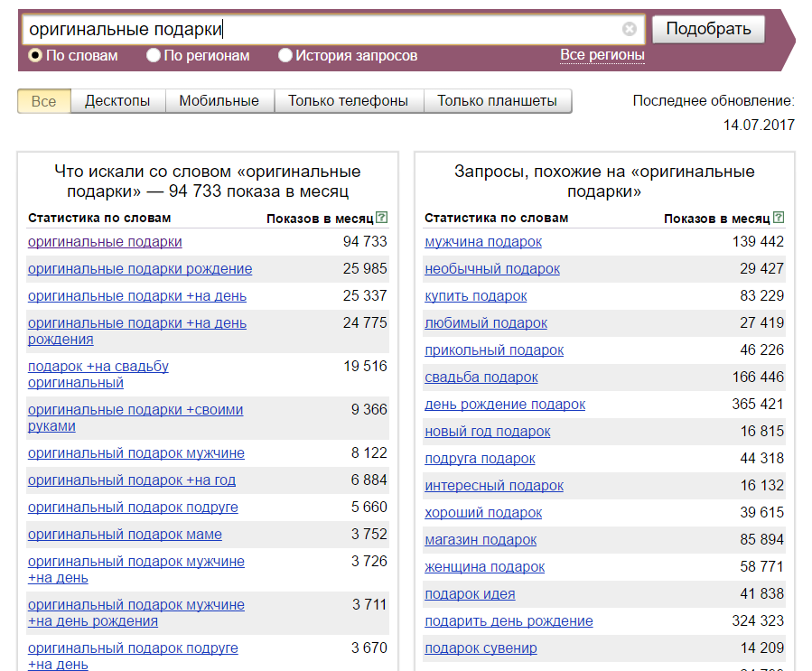Follow the "свадьба подарок" link

481,377
